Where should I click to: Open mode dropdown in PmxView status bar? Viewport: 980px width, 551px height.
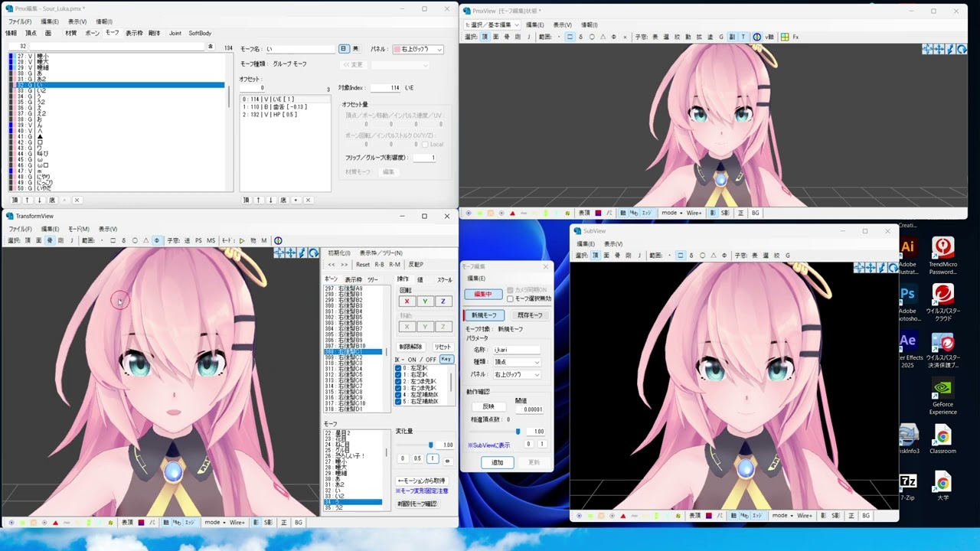(x=671, y=213)
